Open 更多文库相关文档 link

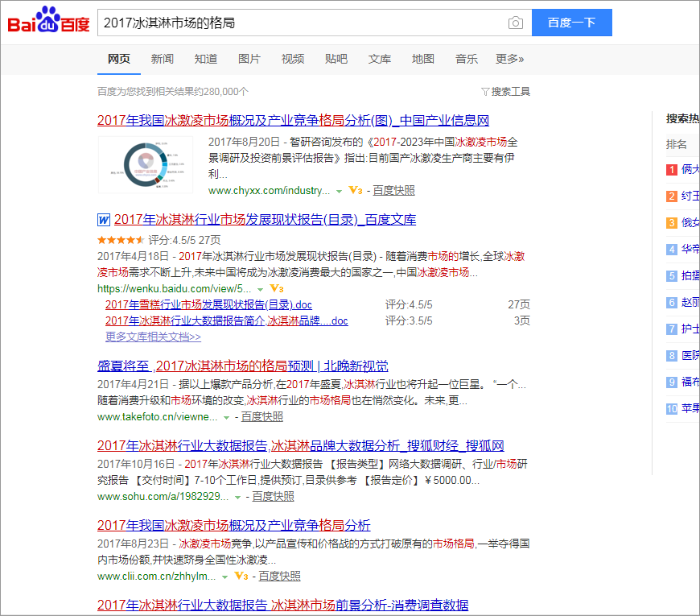(x=153, y=337)
